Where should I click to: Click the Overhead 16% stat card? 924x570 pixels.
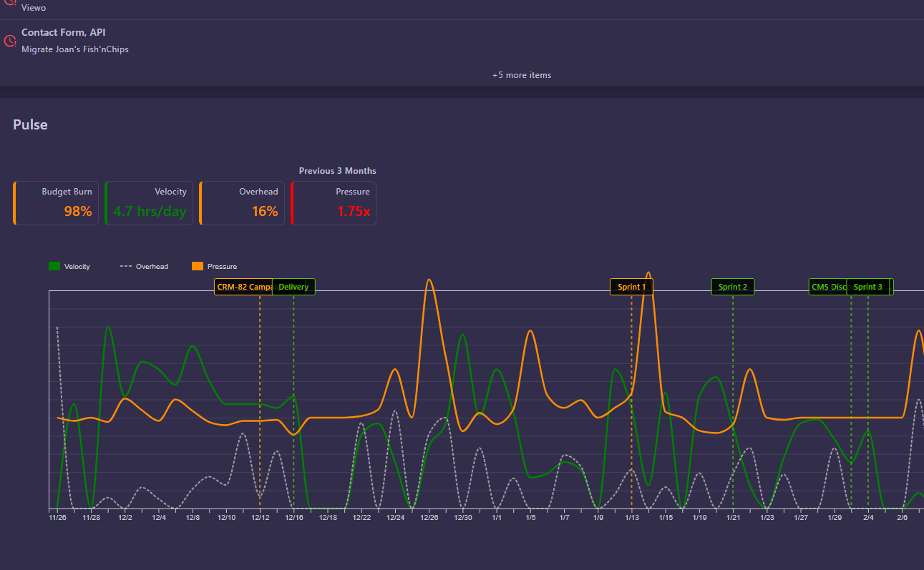pos(242,202)
